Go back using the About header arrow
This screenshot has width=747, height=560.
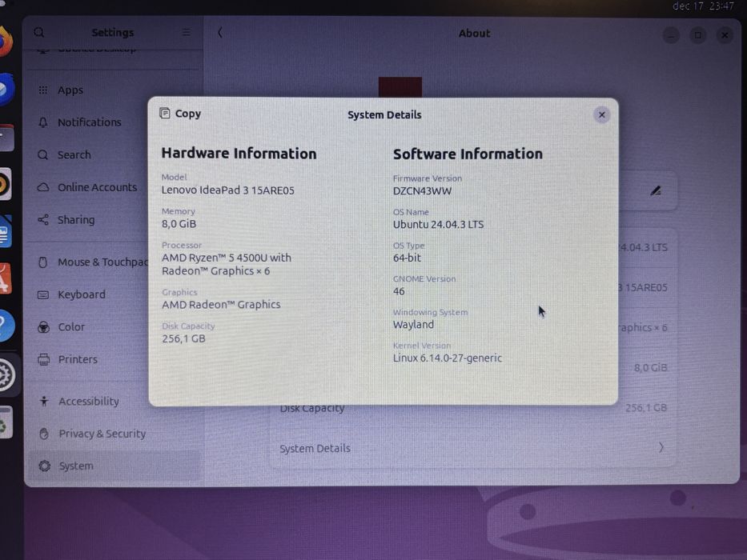pyautogui.click(x=219, y=33)
